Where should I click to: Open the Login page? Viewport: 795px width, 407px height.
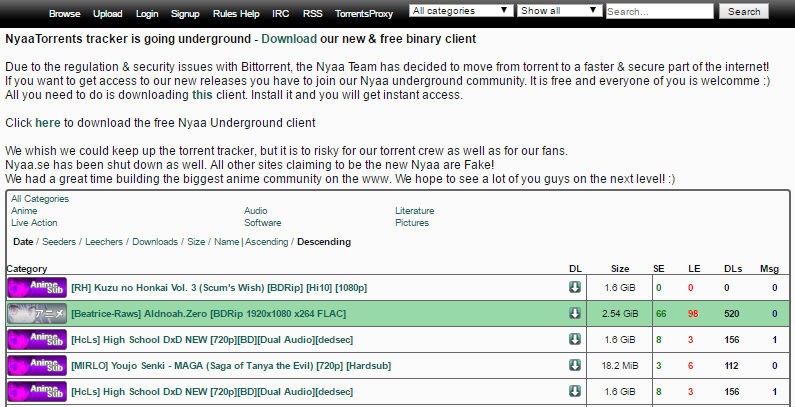[147, 14]
